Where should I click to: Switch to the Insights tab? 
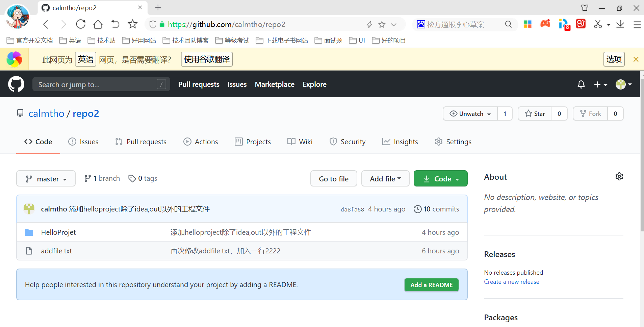point(400,142)
